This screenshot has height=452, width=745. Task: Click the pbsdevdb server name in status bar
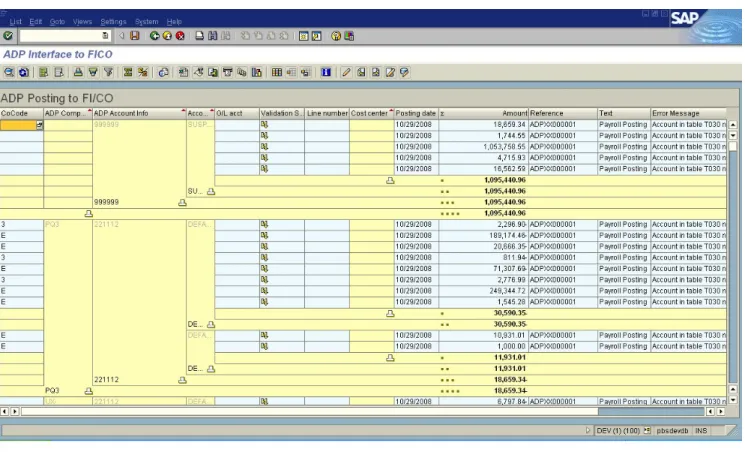672,431
